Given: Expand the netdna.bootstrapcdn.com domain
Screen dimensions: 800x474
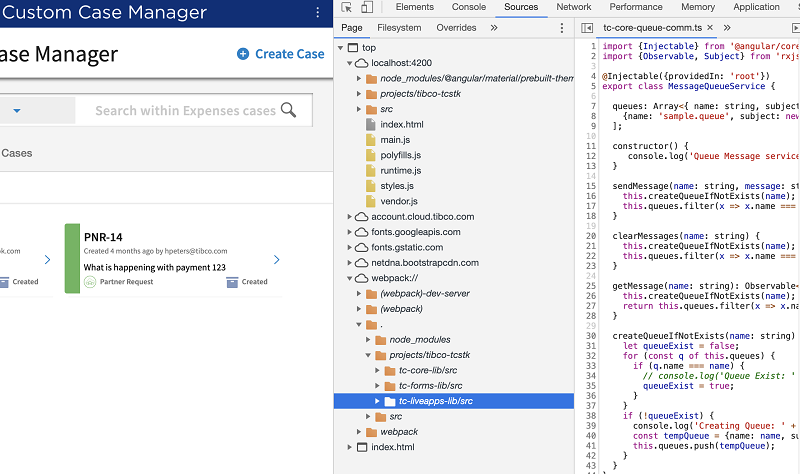Looking at the screenshot, I should pos(349,263).
